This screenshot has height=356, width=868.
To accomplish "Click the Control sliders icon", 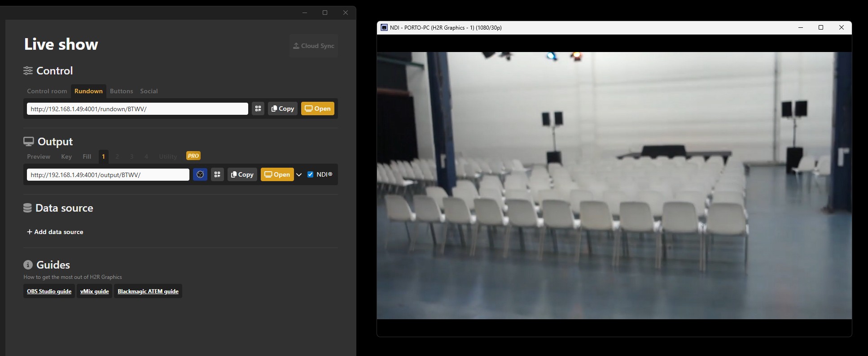I will click(x=28, y=71).
